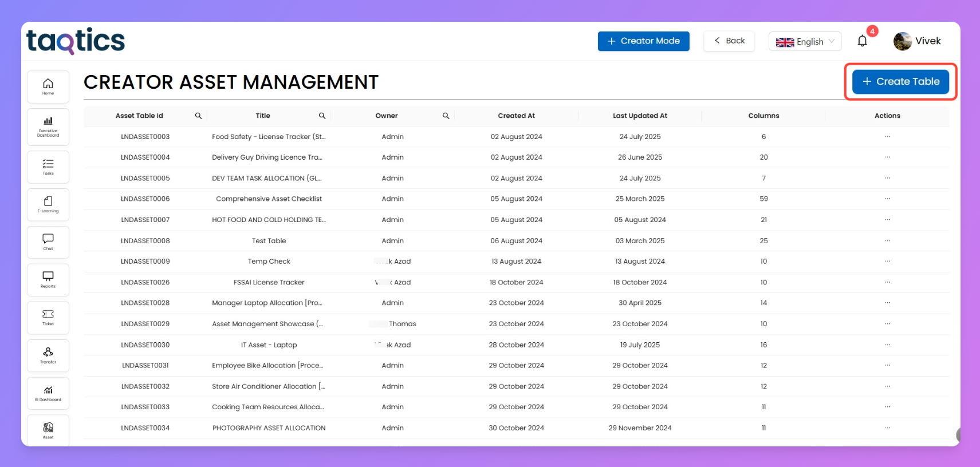The image size is (980, 467).
Task: Select the FSSAI License Tracker title
Action: point(269,282)
